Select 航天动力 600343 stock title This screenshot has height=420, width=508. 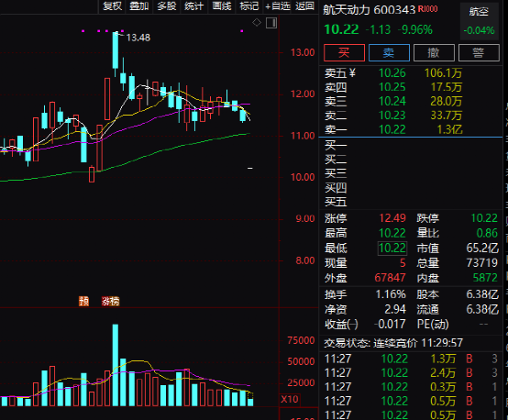[369, 10]
